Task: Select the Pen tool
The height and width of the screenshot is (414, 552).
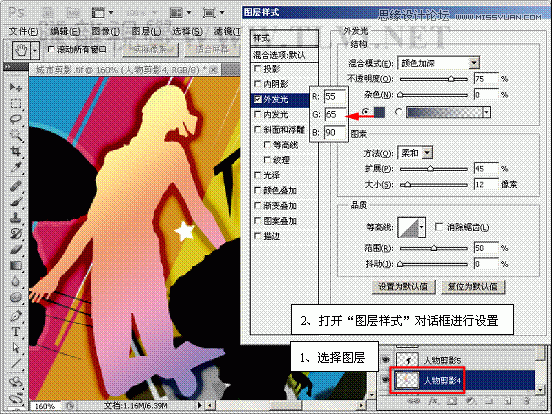Action: (15, 316)
